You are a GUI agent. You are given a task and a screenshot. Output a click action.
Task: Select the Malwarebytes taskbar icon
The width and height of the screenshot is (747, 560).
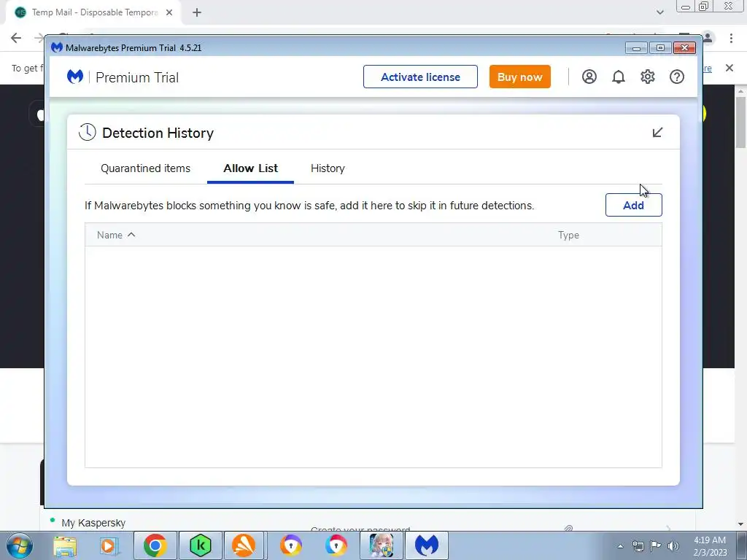click(x=426, y=545)
